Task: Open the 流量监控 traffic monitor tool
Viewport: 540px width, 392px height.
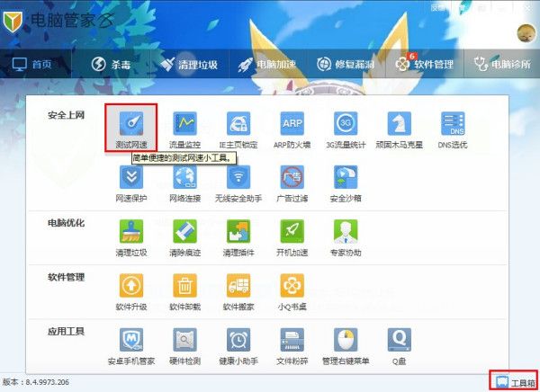Action: [x=184, y=130]
